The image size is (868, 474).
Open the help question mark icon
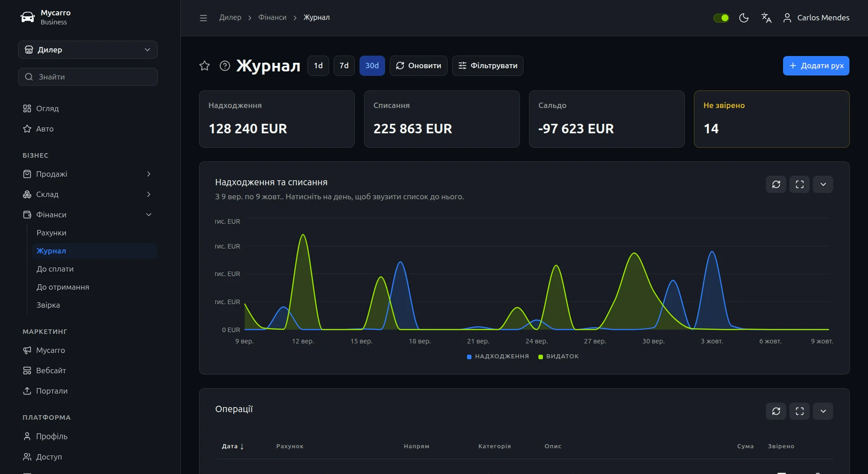coord(225,66)
